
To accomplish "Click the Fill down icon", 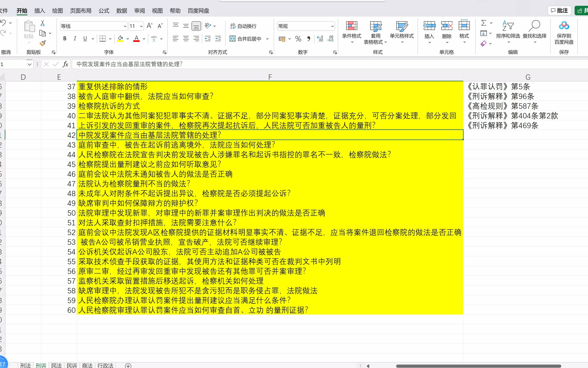I will [483, 33].
